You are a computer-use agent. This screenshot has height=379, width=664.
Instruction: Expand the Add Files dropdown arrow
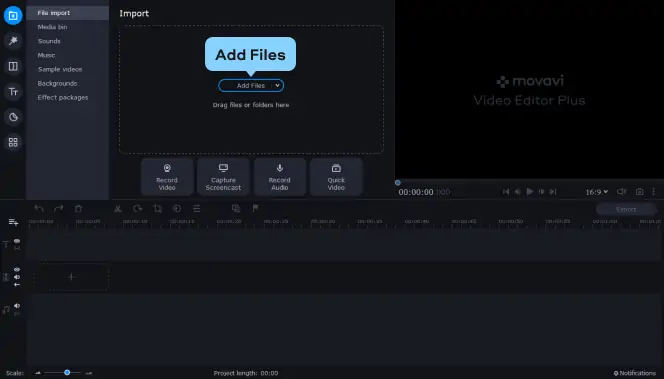point(277,86)
